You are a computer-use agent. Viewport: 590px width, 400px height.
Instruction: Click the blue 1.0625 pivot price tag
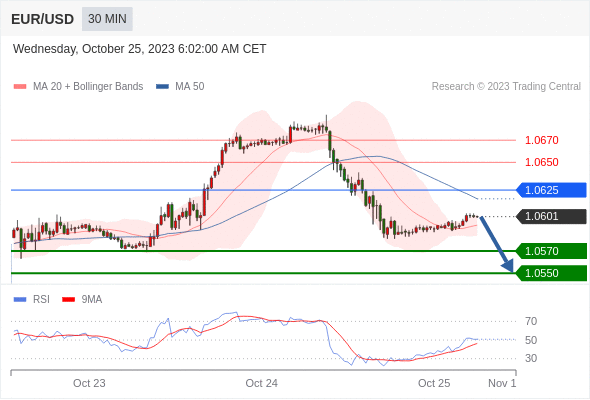pos(551,190)
